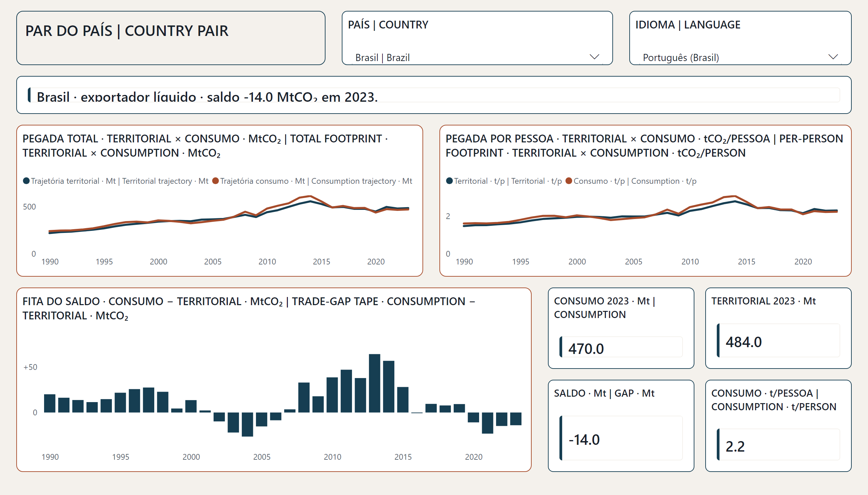
Task: Click the 2020 axis label on per-person chart
Action: click(803, 261)
